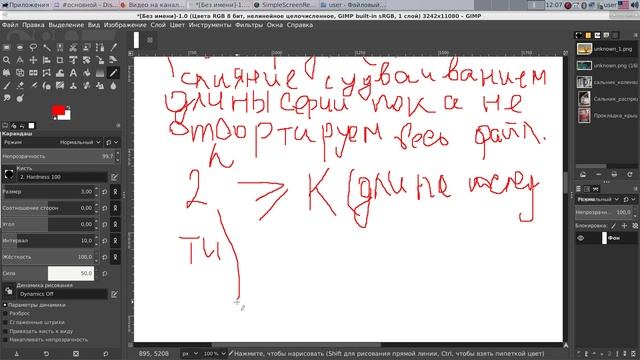Open tool options panel configuration menu
This screenshot has height=360, width=640.
pos(118,126)
